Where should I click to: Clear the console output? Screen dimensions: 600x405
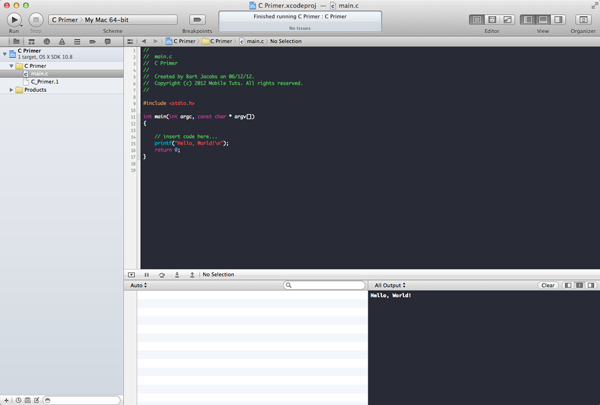point(548,286)
